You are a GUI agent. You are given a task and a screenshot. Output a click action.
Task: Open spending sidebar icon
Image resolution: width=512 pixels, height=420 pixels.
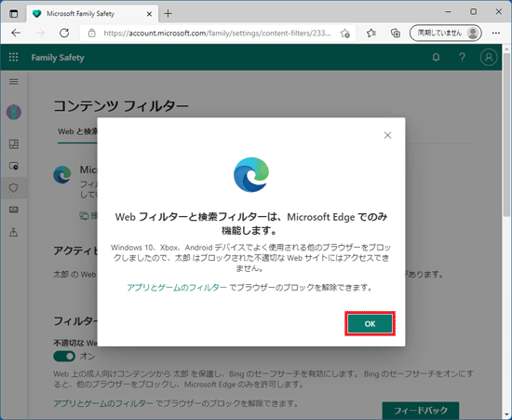coord(14,210)
